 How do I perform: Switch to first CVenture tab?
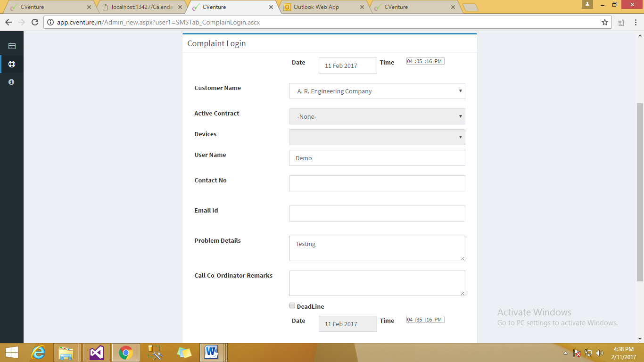[49, 7]
